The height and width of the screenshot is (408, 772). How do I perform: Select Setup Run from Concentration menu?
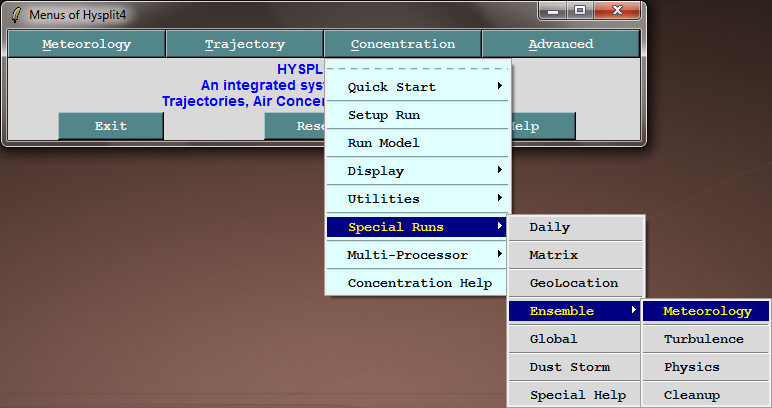[x=418, y=115]
